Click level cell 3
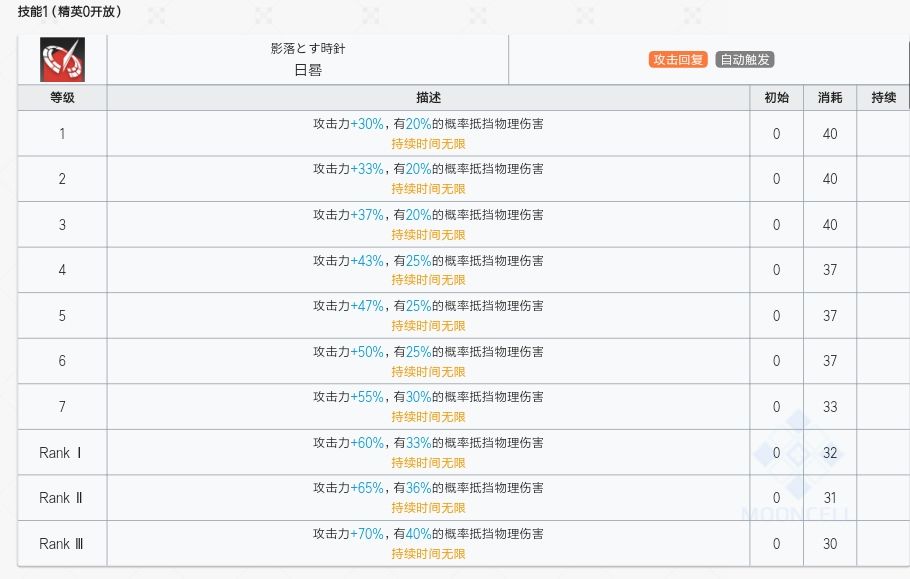Viewport: 910px width, 579px height. click(62, 225)
